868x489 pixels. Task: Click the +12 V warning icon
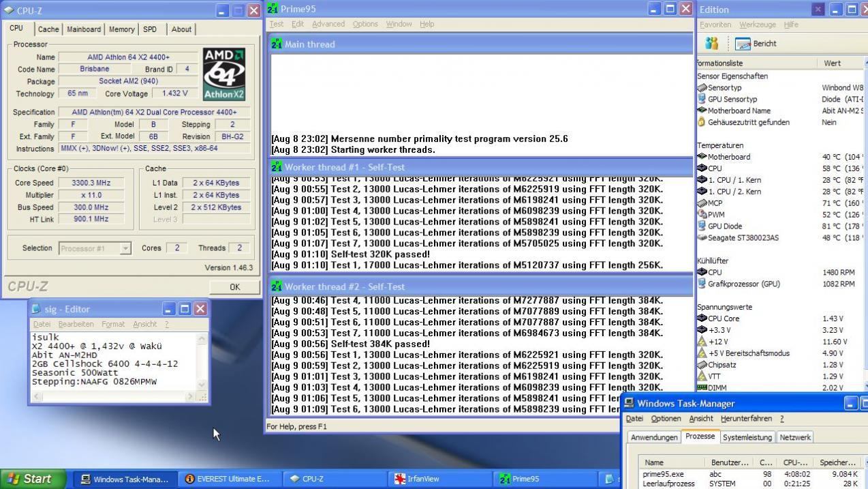click(702, 342)
